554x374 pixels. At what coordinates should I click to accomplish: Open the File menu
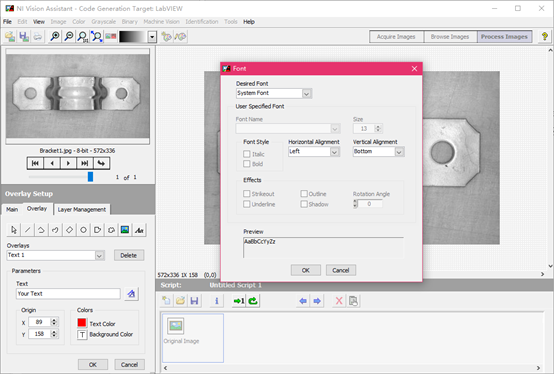pos(7,22)
